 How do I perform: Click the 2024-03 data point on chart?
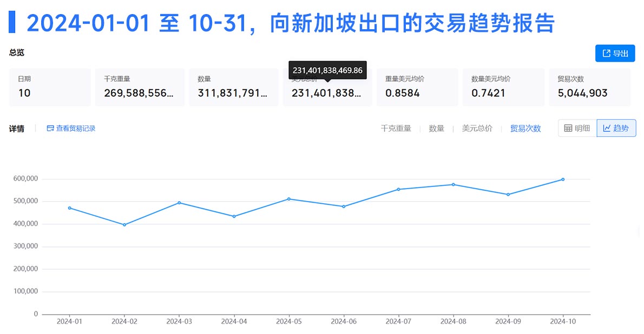pos(179,203)
